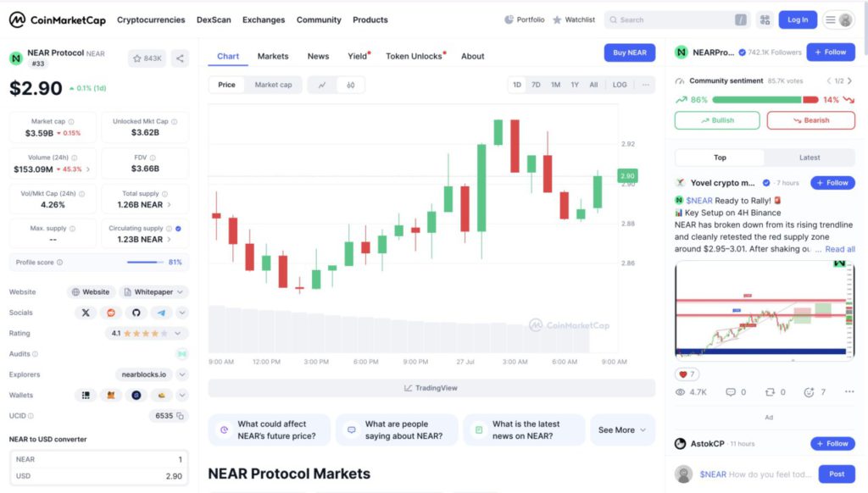Open the Reddit social link
The width and height of the screenshot is (868, 493).
(110, 313)
